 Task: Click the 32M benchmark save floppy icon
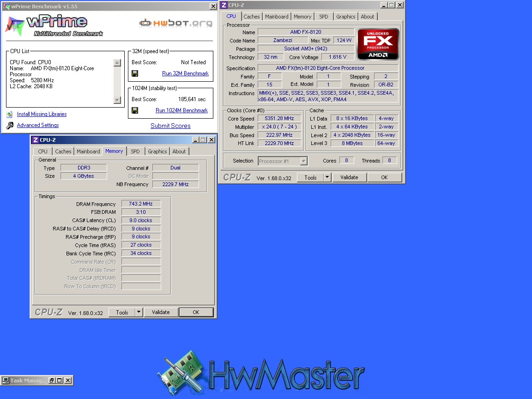point(135,73)
